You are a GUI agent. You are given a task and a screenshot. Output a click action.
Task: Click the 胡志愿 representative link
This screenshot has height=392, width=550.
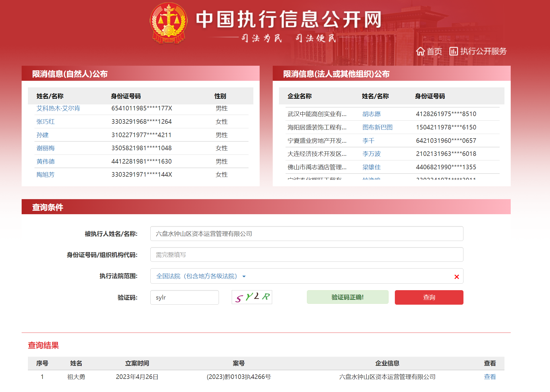pyautogui.click(x=372, y=114)
